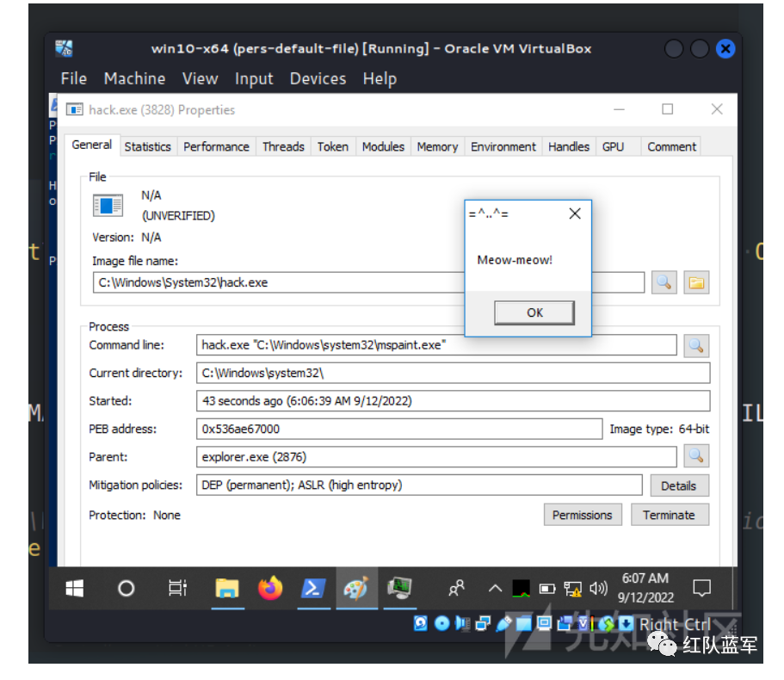Click the Process Hacker graph tray icon

pos(521,589)
